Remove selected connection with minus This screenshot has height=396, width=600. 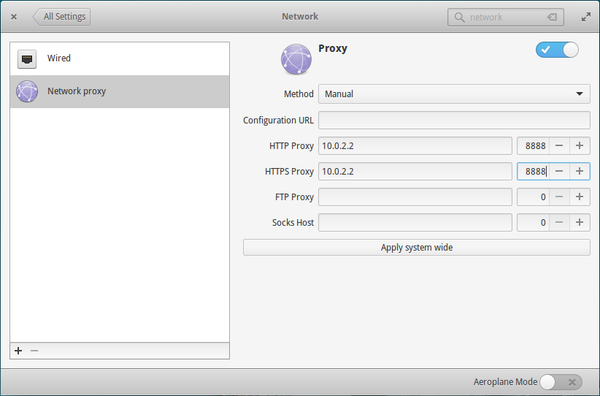[34, 350]
